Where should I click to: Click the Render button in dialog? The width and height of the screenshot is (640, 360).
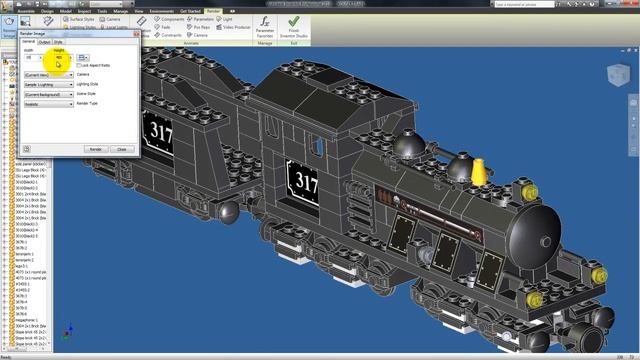[x=96, y=149]
